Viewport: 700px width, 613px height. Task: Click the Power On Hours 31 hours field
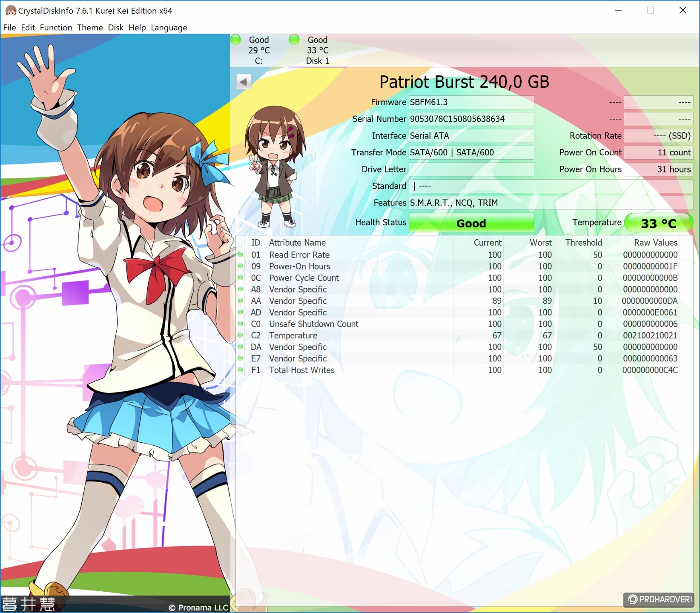click(x=659, y=169)
